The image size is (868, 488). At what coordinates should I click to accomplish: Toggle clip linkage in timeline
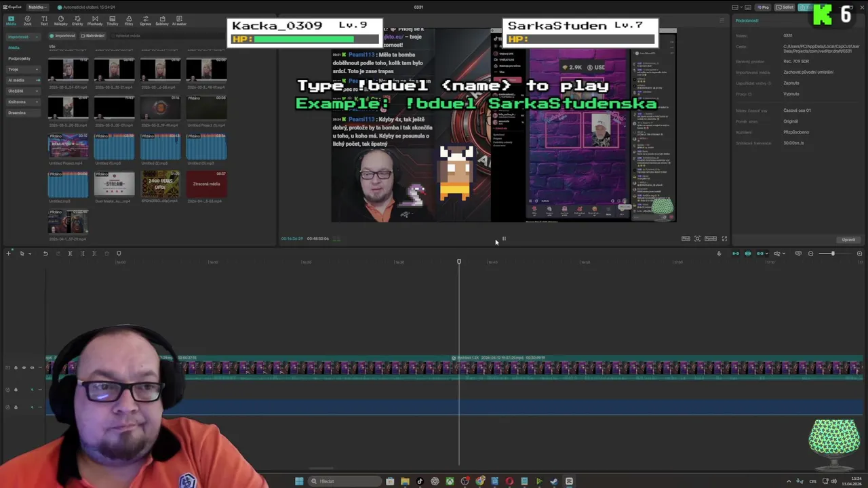tap(760, 253)
